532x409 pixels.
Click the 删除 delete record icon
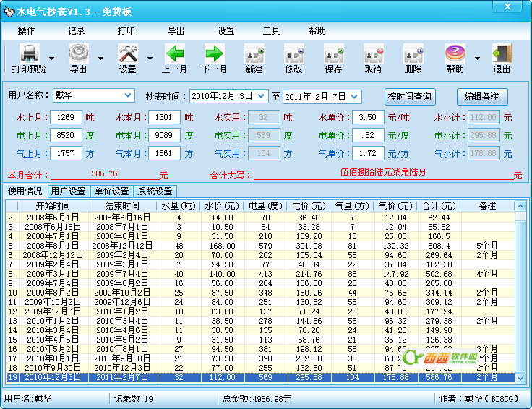pyautogui.click(x=413, y=53)
